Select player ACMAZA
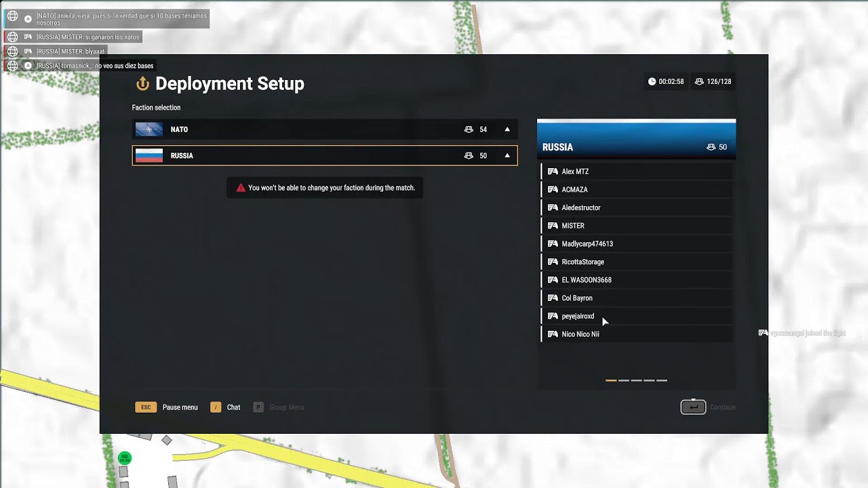 coord(636,190)
